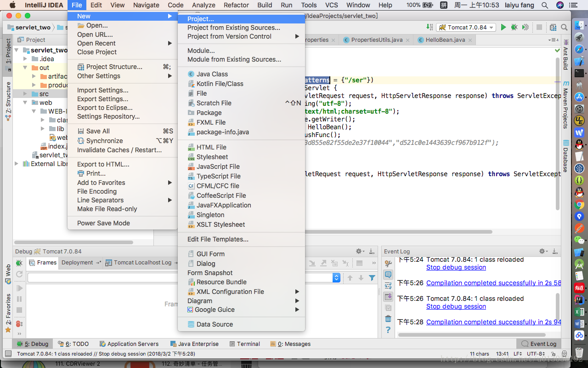
Task: Open 下午5:28 Compilation completed successfully link
Action: click(493, 322)
